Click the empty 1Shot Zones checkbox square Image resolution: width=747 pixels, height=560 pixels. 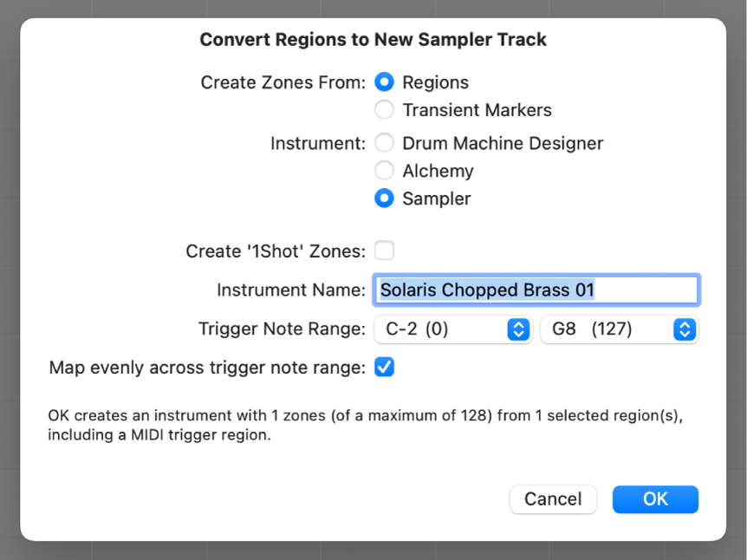[384, 250]
